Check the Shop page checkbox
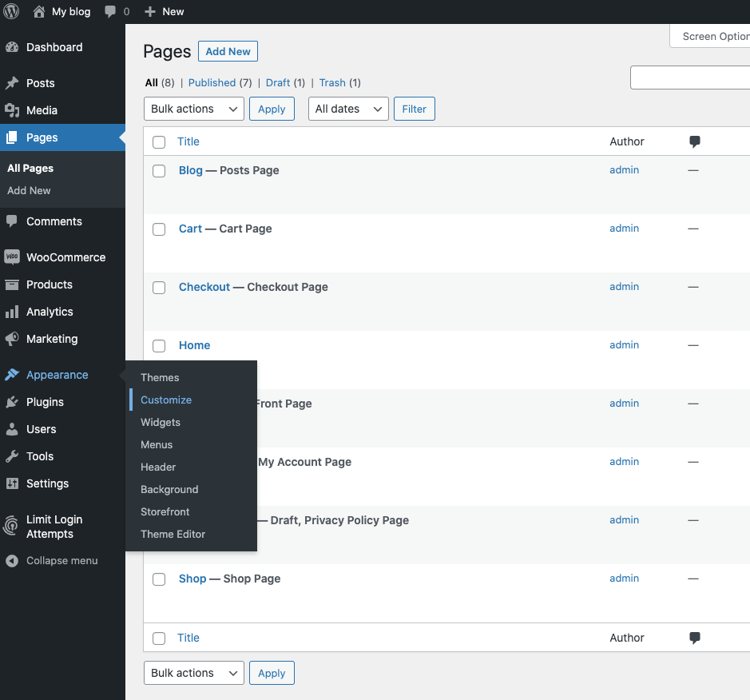The width and height of the screenshot is (750, 700). 159,579
